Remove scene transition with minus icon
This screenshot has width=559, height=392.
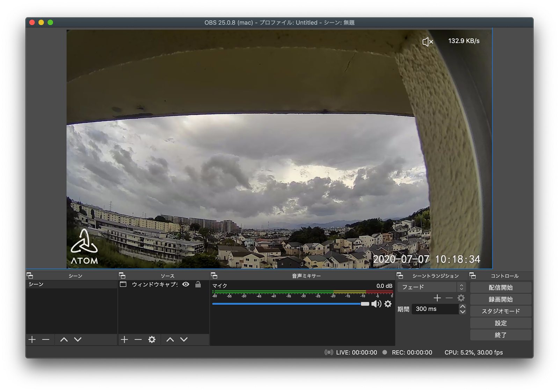tap(449, 298)
